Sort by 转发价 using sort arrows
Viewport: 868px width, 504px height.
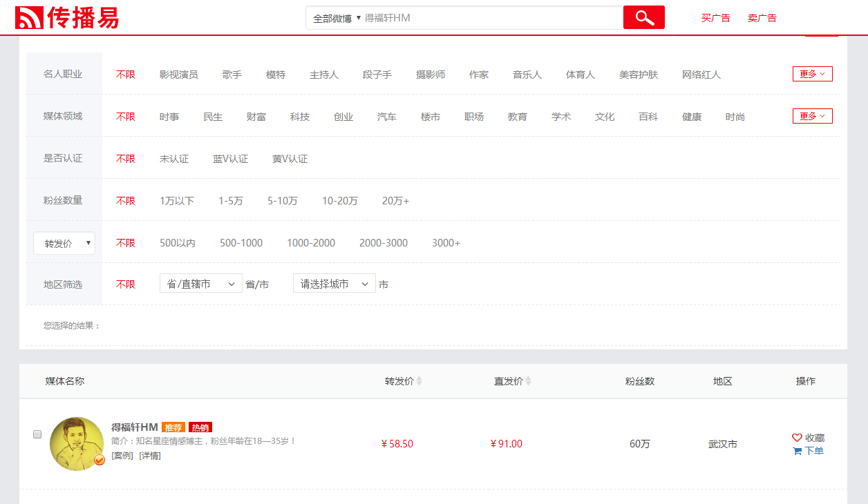point(419,381)
